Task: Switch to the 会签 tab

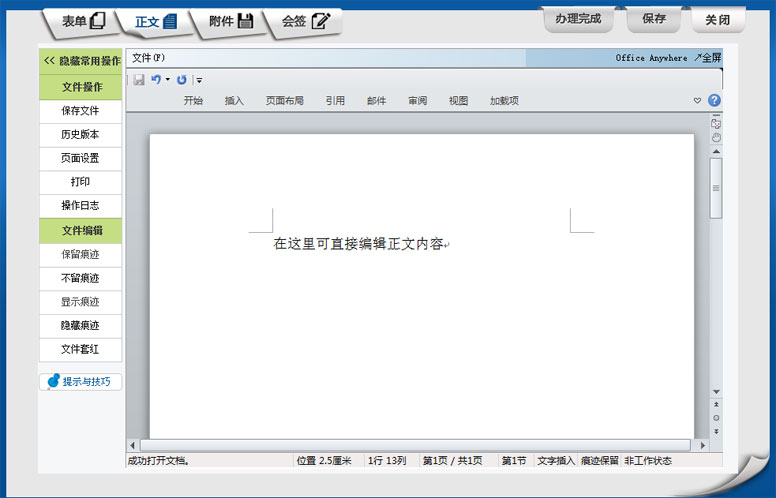Action: click(x=305, y=21)
